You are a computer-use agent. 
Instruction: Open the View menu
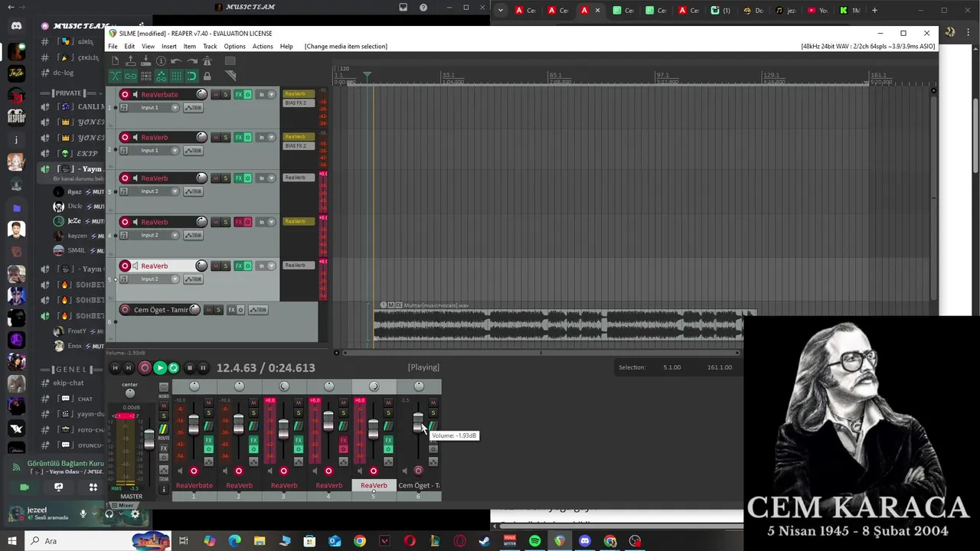coord(148,47)
